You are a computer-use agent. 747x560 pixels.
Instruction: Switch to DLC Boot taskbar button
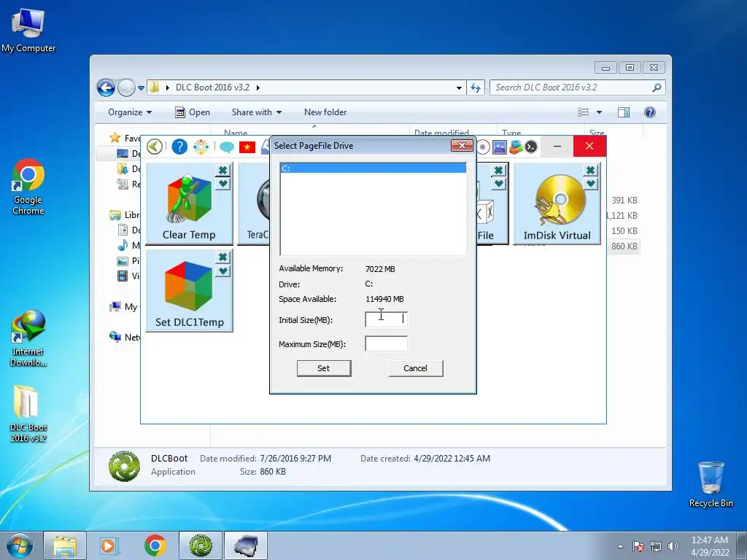tap(201, 545)
